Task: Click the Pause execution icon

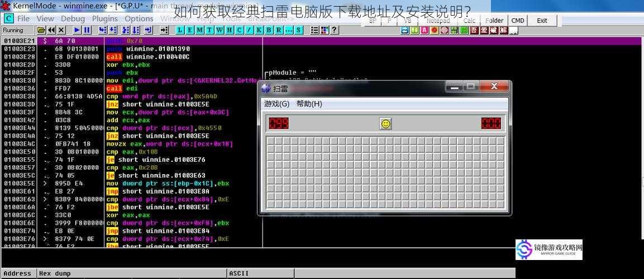Action: (87, 30)
